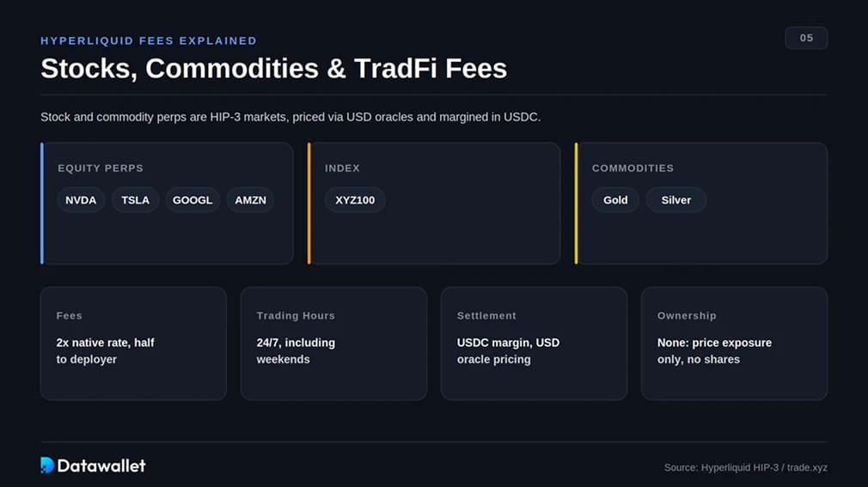Pick the AMZN ticker pill
The image size is (868, 487).
pos(250,200)
